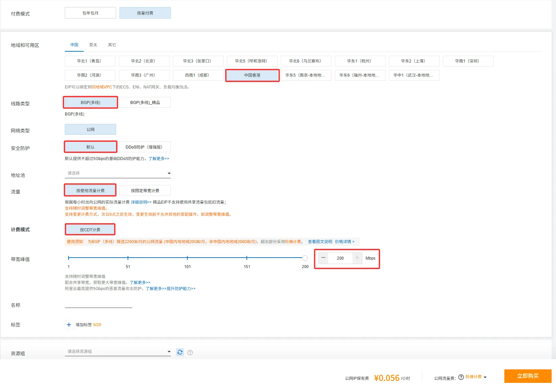556x392 pixels.
Task: Click the plus icon to add a tag
Action: (69, 325)
